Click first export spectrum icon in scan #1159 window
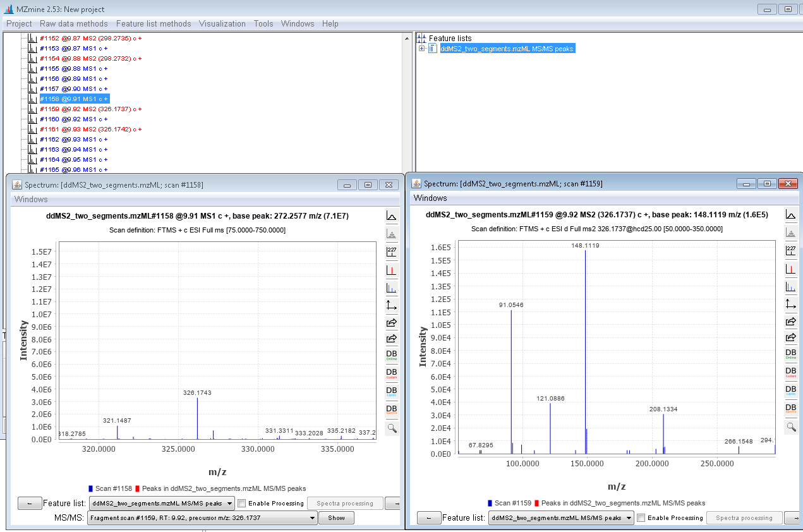Screen dimensions: 803x532 [790, 322]
